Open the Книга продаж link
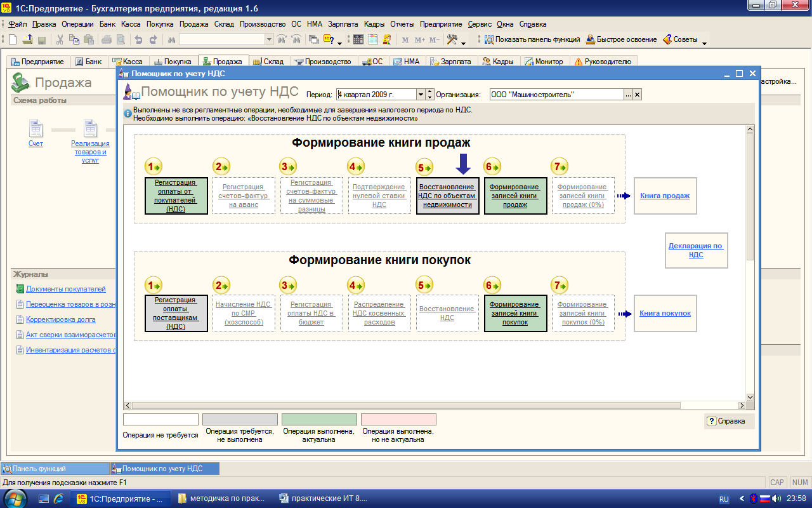 pos(665,196)
